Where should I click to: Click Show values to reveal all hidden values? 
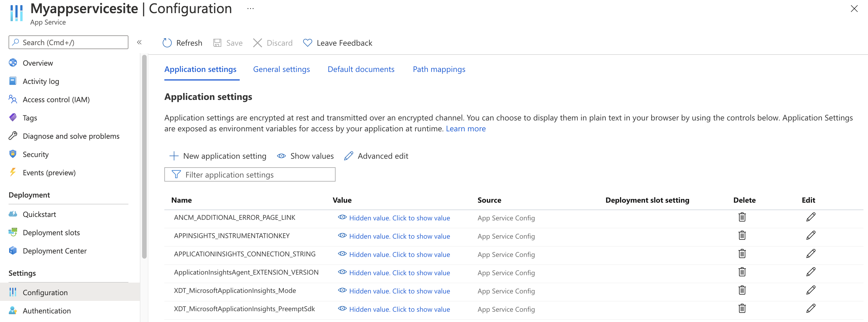pyautogui.click(x=306, y=156)
